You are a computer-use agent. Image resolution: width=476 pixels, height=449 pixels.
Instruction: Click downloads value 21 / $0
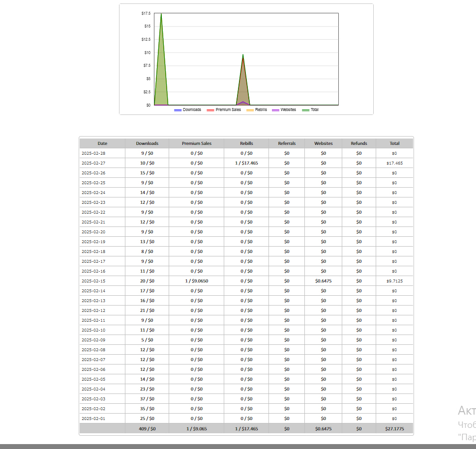[147, 310]
